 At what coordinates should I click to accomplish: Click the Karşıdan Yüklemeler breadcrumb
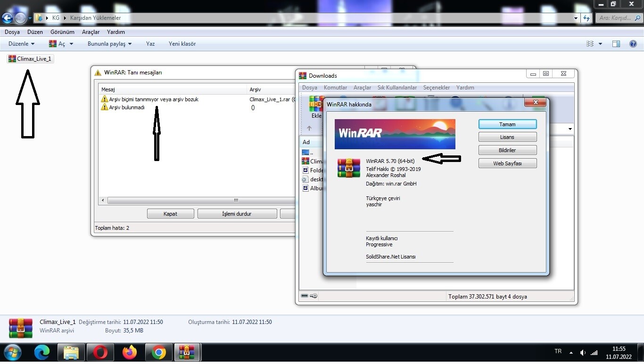(95, 18)
